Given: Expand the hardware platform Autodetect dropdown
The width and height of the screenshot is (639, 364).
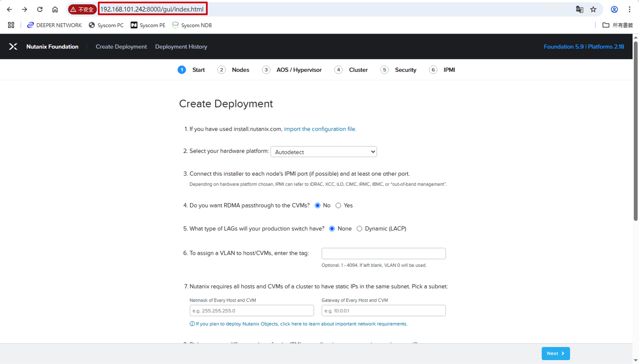Looking at the screenshot, I should pos(324,152).
